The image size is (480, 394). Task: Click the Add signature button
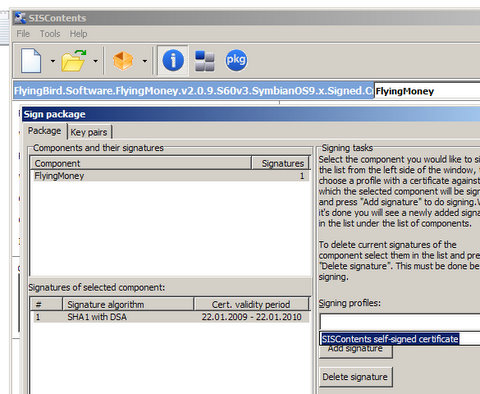[x=356, y=351]
